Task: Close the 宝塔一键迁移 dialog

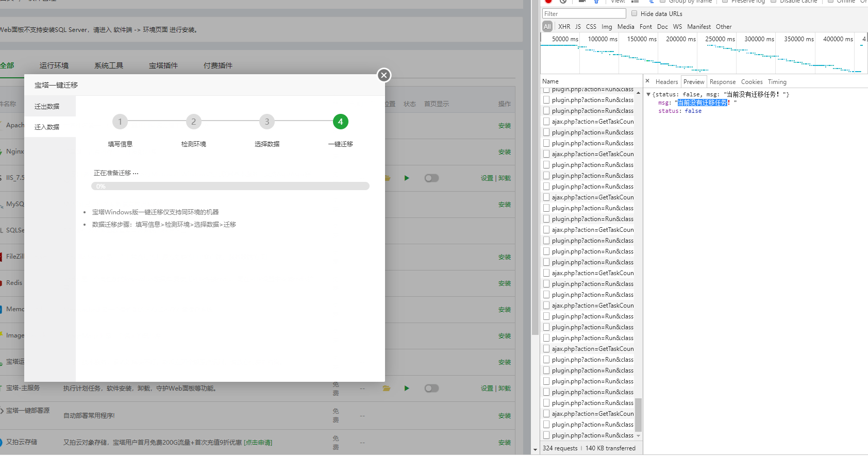Action: pyautogui.click(x=383, y=75)
